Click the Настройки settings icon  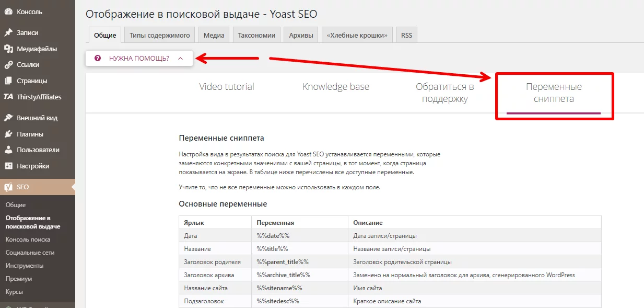tap(8, 166)
